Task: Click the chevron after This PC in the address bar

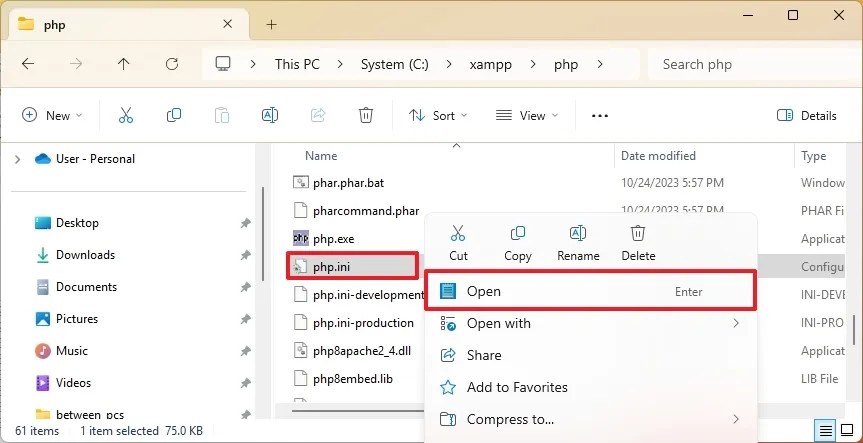Action: pos(340,64)
